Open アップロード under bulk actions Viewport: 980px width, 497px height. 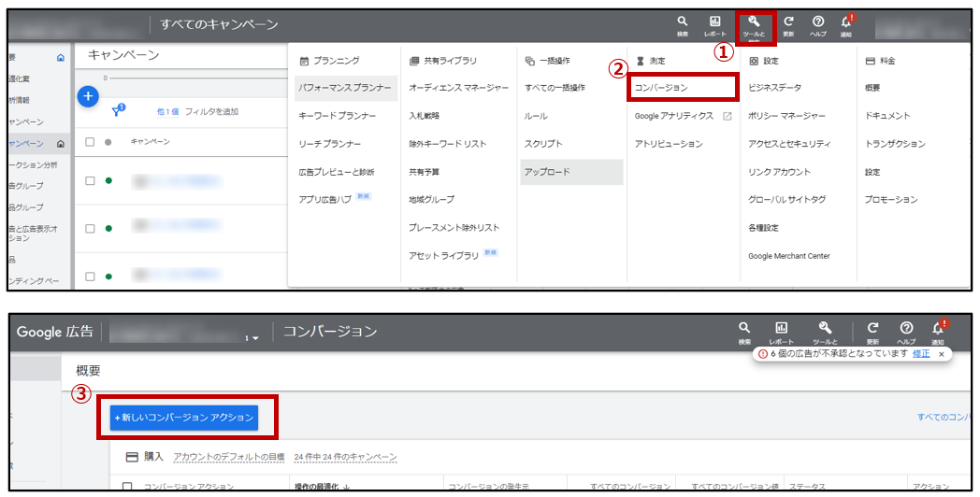pyautogui.click(x=571, y=172)
